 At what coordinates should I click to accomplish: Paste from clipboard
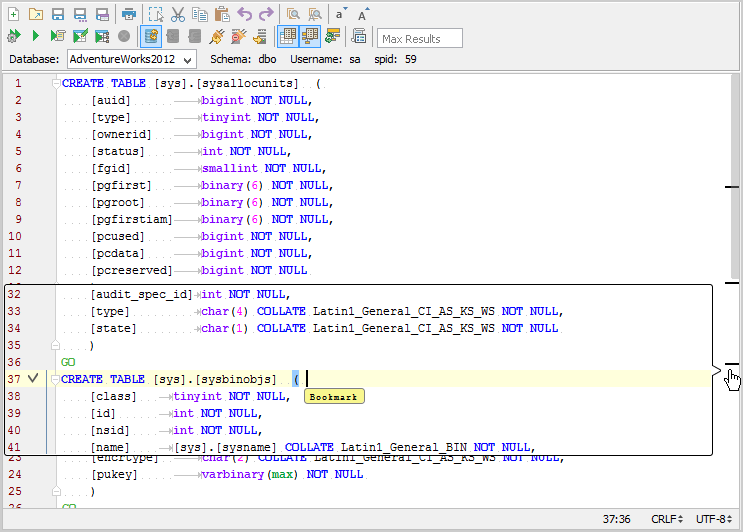click(222, 14)
